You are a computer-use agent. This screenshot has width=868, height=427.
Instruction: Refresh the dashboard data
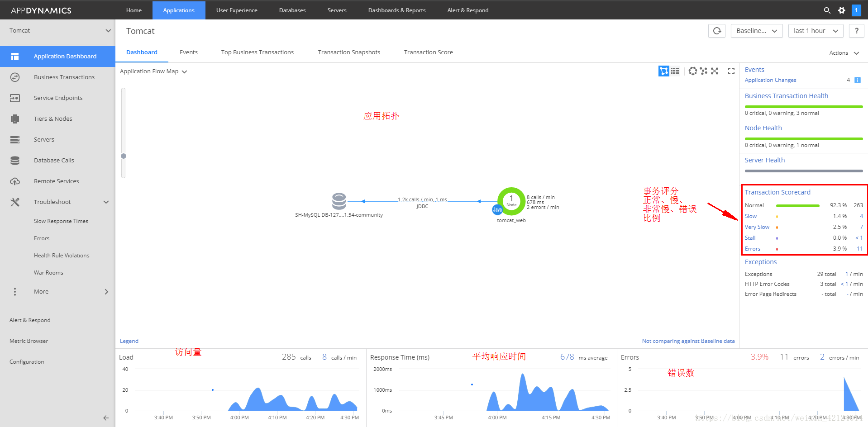coord(717,31)
